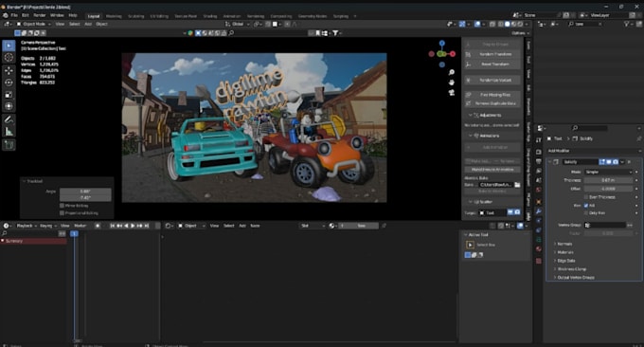This screenshot has width=644, height=347.
Task: Toggle camera view with the camera gizmo
Action: point(452,93)
